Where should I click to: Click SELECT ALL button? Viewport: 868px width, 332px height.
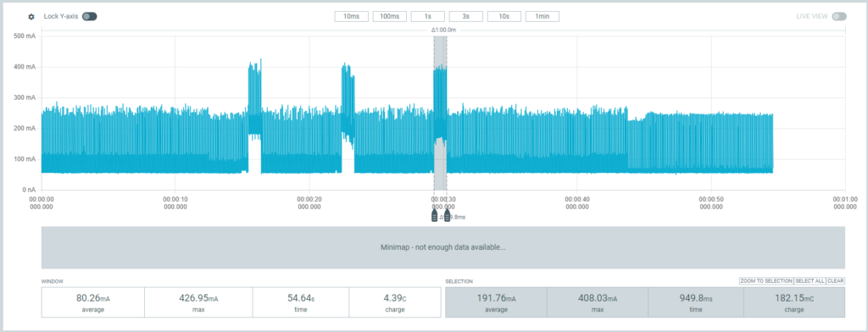click(x=810, y=281)
